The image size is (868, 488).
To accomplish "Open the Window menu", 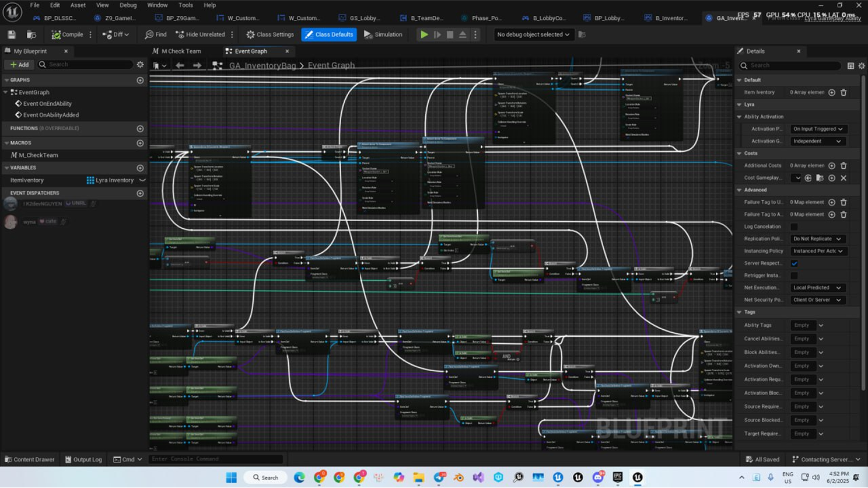I will pyautogui.click(x=157, y=5).
